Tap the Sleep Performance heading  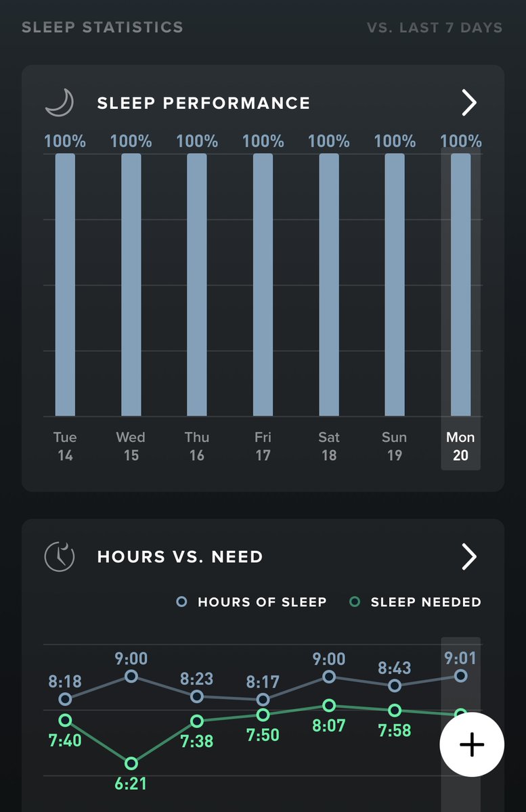click(203, 104)
